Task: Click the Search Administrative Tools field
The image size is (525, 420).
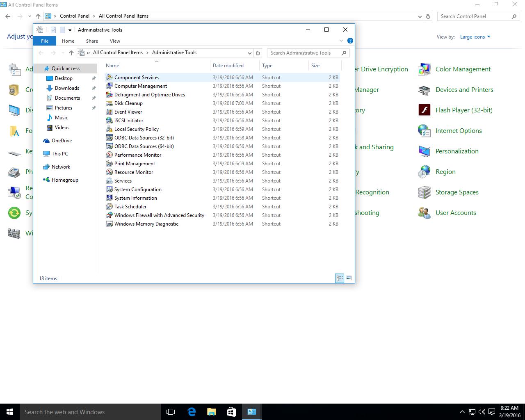Action: tap(308, 53)
